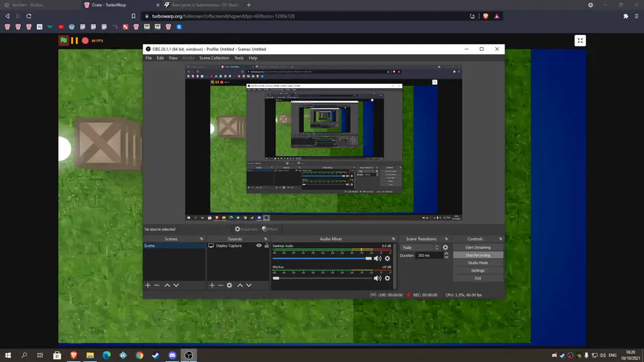This screenshot has width=644, height=362.
Task: Bookmark this page with the bookmark icon
Action: pyautogui.click(x=134, y=16)
